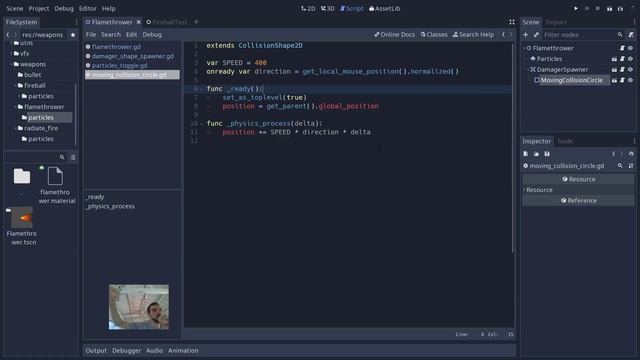Go back in the FileSystem folder history
Screen dimensions: 640x360
pyautogui.click(x=8, y=35)
